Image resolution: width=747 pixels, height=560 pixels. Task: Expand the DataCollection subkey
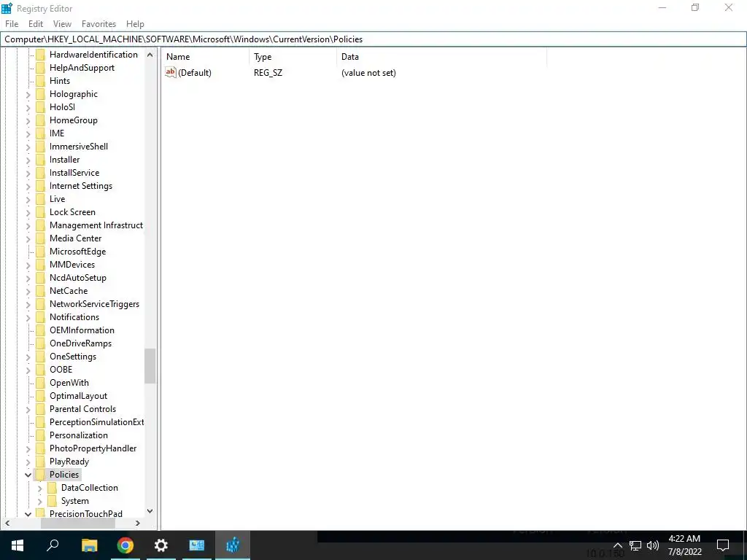(40, 488)
